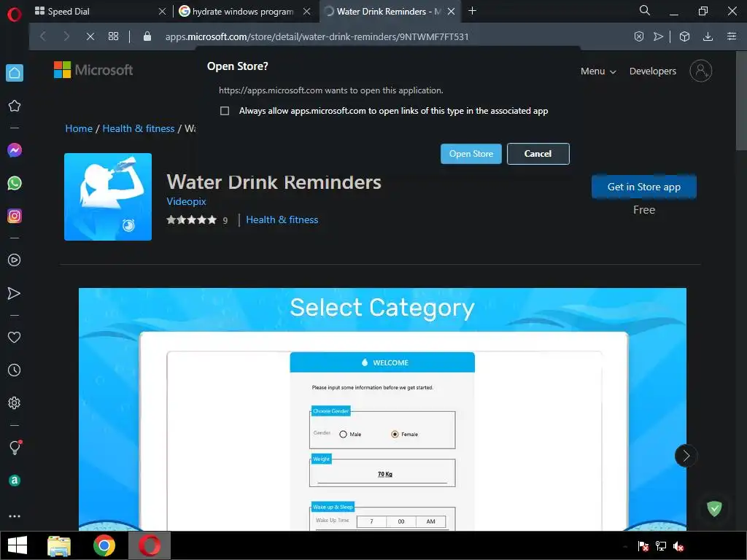747x560 pixels.
Task: Open the tab grid Speed Dial button
Action: pos(113,36)
